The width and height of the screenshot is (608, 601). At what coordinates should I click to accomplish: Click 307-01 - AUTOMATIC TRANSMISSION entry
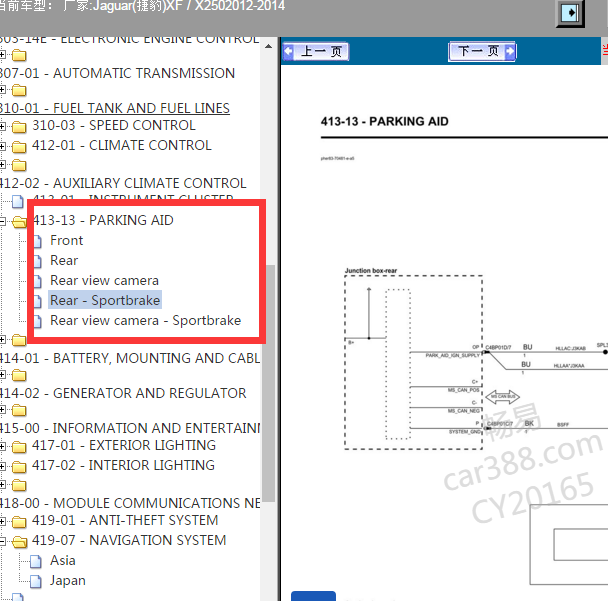[117, 73]
